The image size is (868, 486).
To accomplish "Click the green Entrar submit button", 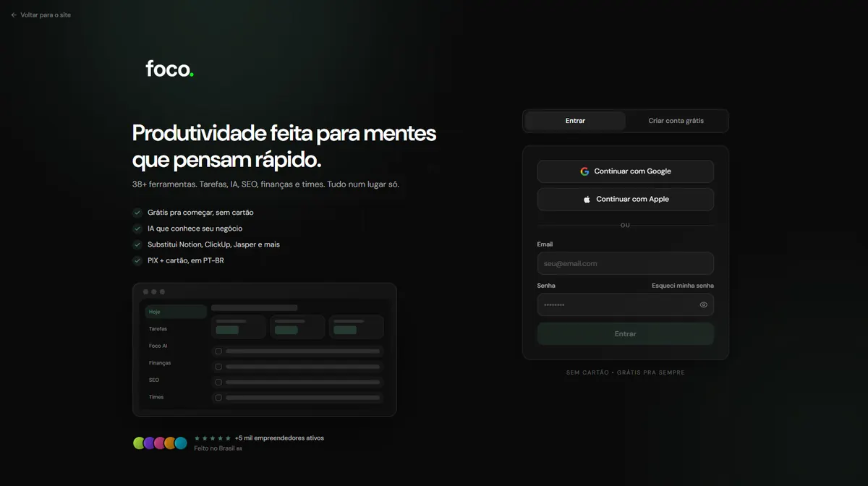I will (x=625, y=333).
